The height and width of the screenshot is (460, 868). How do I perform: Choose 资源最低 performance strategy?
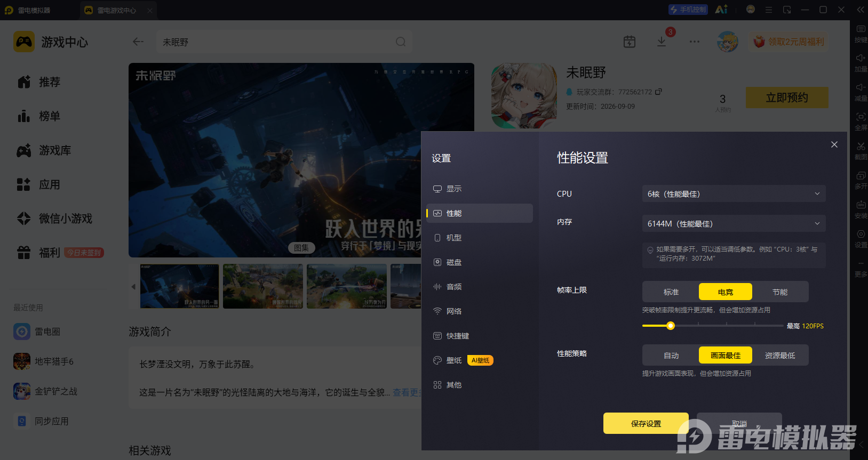coord(780,355)
